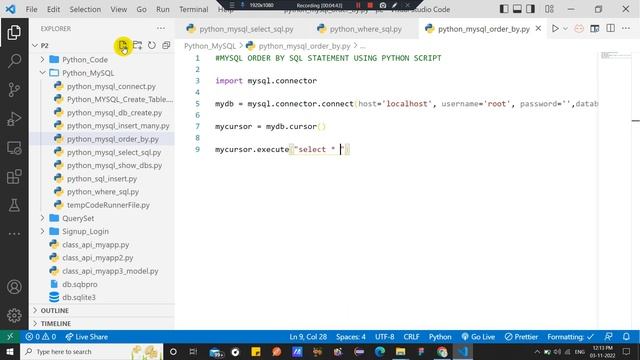Open remote window indicator in status bar
This screenshot has width=640, height=360.
(x=10, y=337)
